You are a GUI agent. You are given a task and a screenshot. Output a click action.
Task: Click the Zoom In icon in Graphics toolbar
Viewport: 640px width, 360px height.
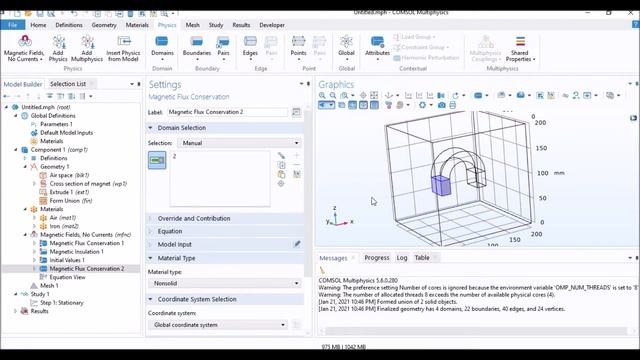(x=322, y=95)
